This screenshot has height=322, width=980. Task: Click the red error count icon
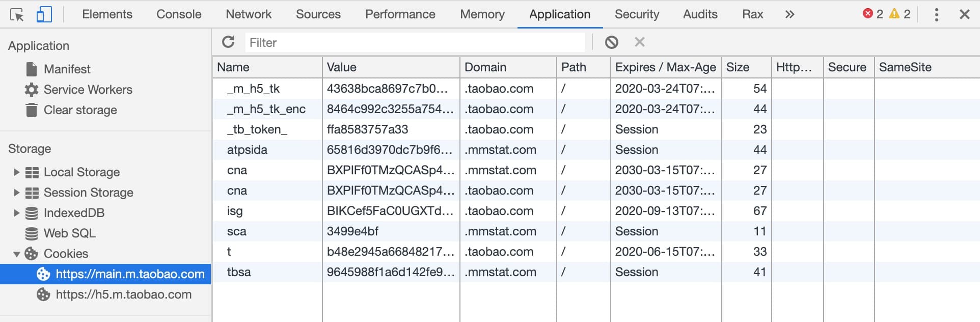click(868, 14)
